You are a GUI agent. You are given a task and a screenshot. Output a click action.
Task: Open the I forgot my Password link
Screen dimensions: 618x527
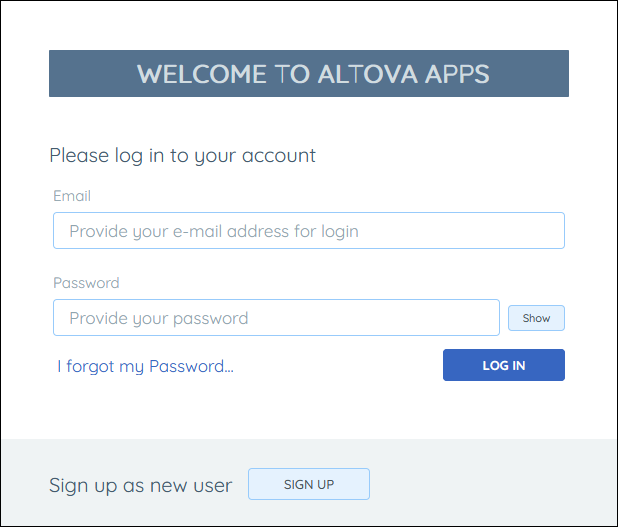pyautogui.click(x=145, y=366)
